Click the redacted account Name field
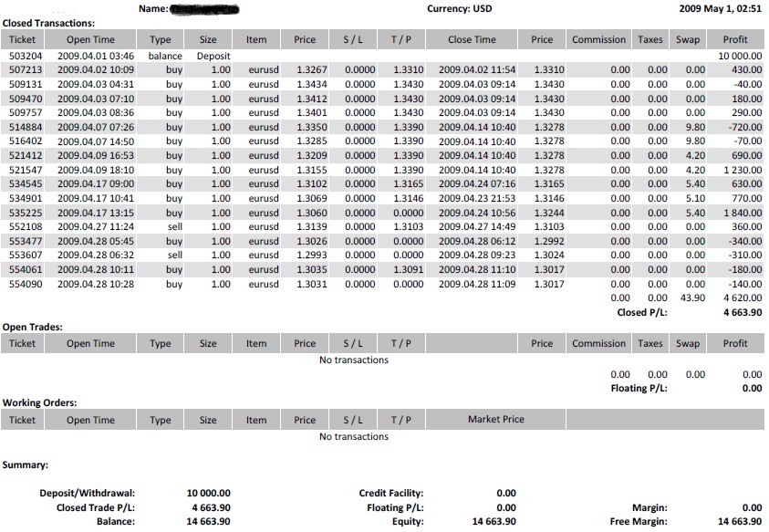Image resolution: width=769 pixels, height=532 pixels. [x=204, y=9]
